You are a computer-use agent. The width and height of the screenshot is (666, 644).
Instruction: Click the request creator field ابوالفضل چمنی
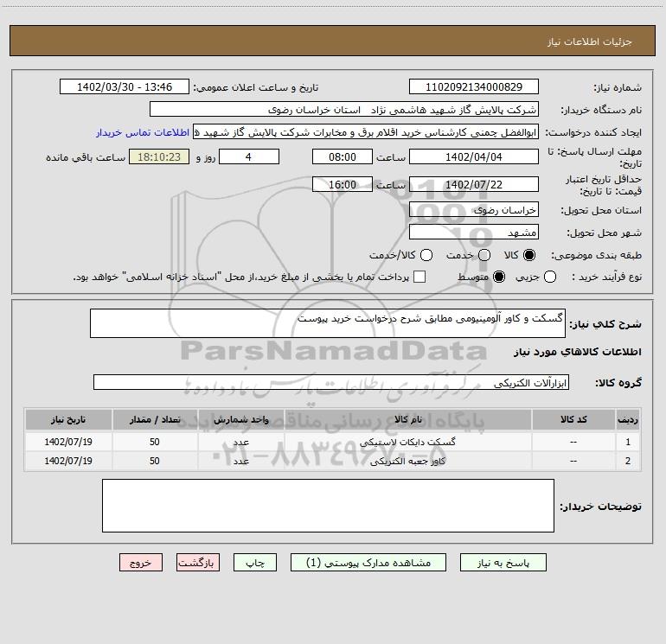pyautogui.click(x=366, y=131)
